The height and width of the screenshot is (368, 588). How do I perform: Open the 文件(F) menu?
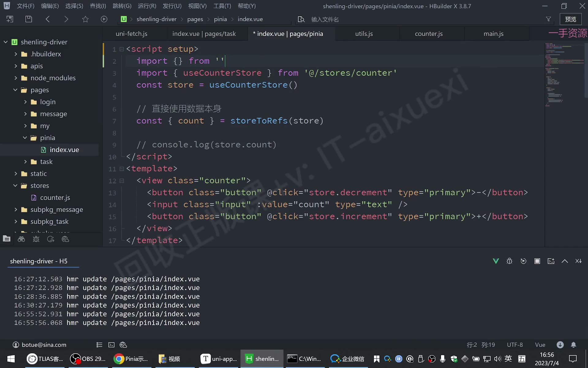[25, 6]
